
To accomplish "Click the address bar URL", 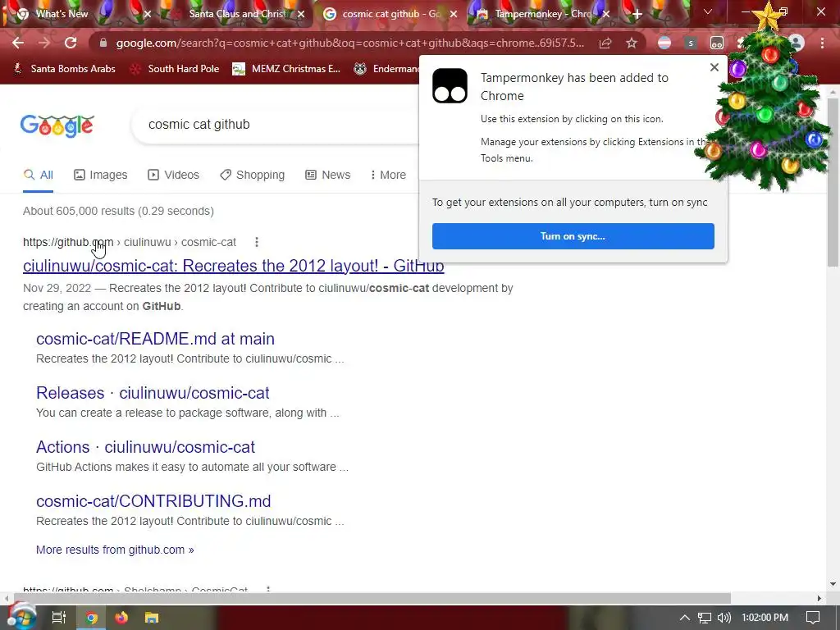I will pos(349,43).
